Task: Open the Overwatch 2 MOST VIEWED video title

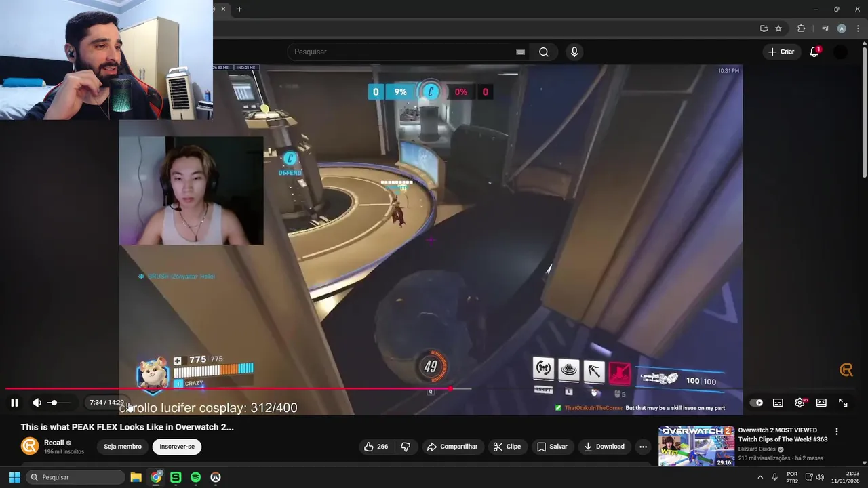Action: [783, 434]
